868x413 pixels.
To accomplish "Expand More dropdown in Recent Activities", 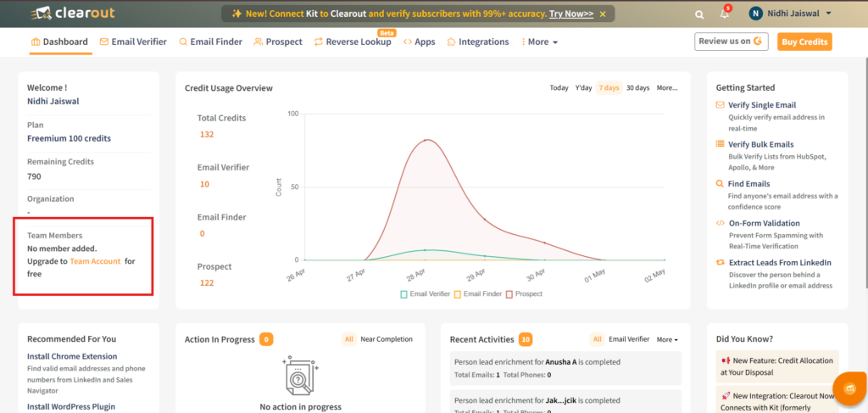I will (667, 339).
